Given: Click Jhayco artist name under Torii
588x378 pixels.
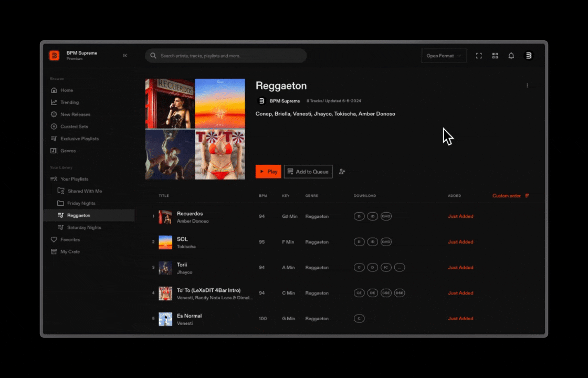Looking at the screenshot, I should point(184,272).
